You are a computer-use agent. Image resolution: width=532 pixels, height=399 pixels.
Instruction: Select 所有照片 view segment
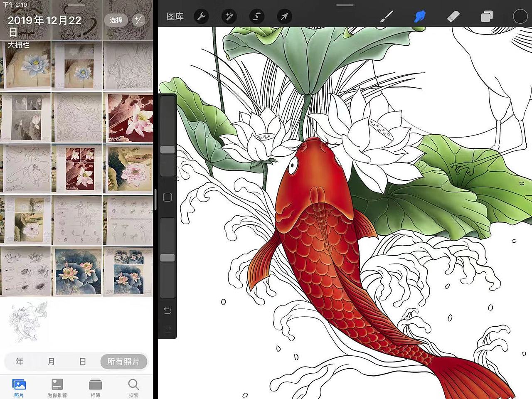click(x=123, y=362)
